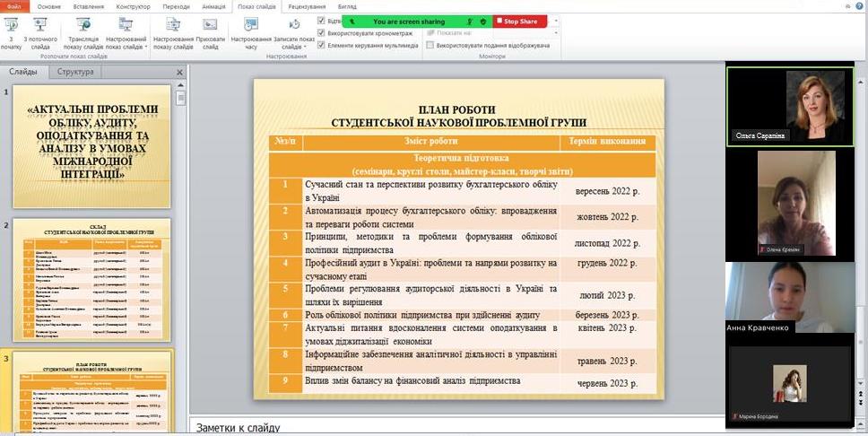Viewport: 868px width, 436px height.
Task: Click You are screen sharing label
Action: click(409, 22)
